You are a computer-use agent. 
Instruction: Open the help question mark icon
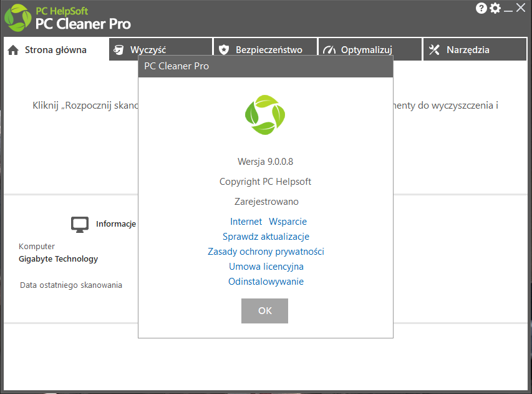point(481,8)
